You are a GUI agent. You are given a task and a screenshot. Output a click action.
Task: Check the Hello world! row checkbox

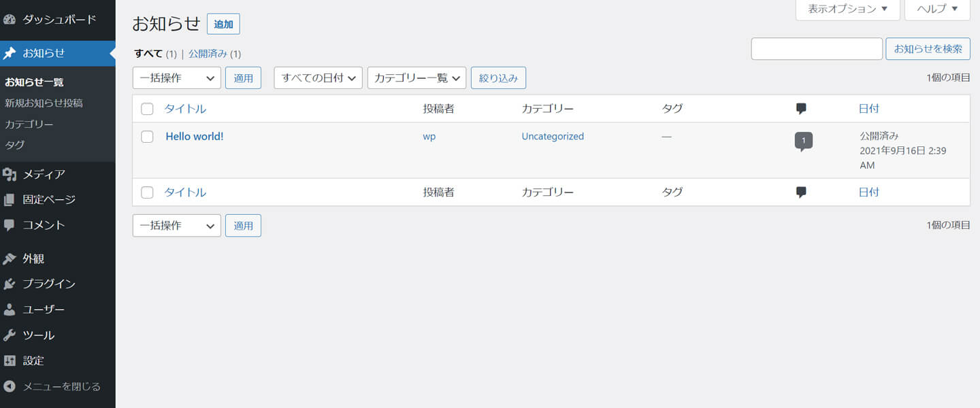pyautogui.click(x=147, y=137)
